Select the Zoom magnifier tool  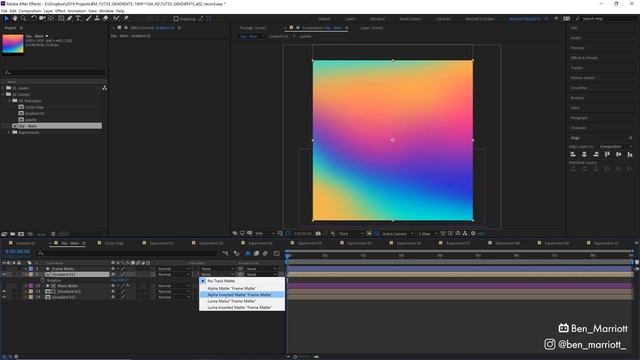click(x=24, y=18)
